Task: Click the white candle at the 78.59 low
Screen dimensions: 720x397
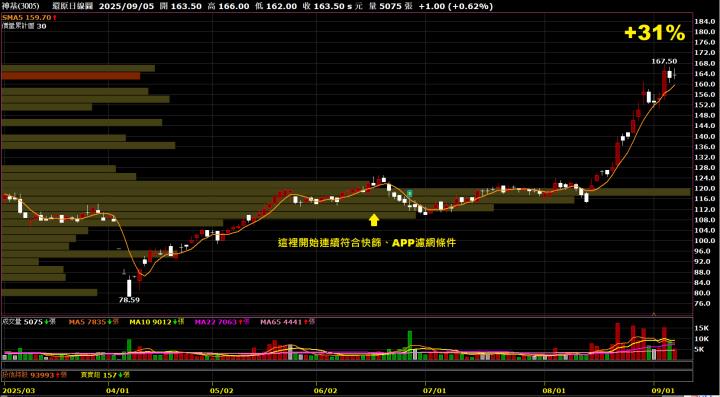Action: point(129,287)
